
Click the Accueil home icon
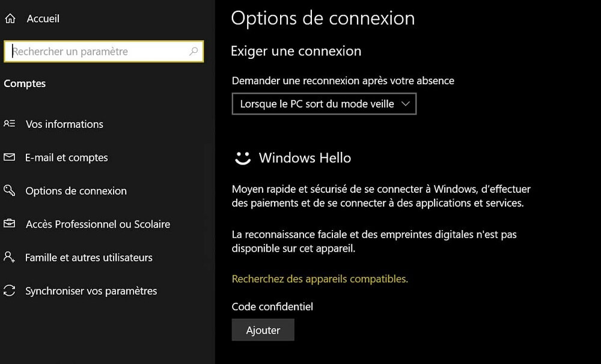[9, 18]
